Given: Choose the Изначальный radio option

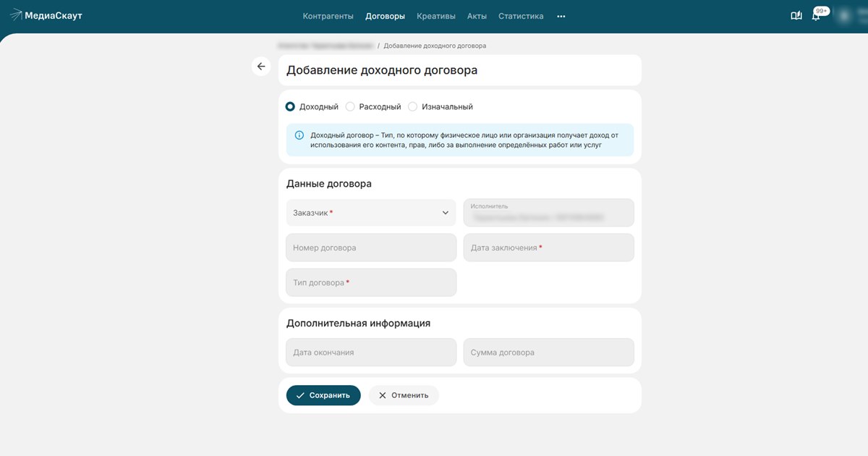Looking at the screenshot, I should 413,106.
